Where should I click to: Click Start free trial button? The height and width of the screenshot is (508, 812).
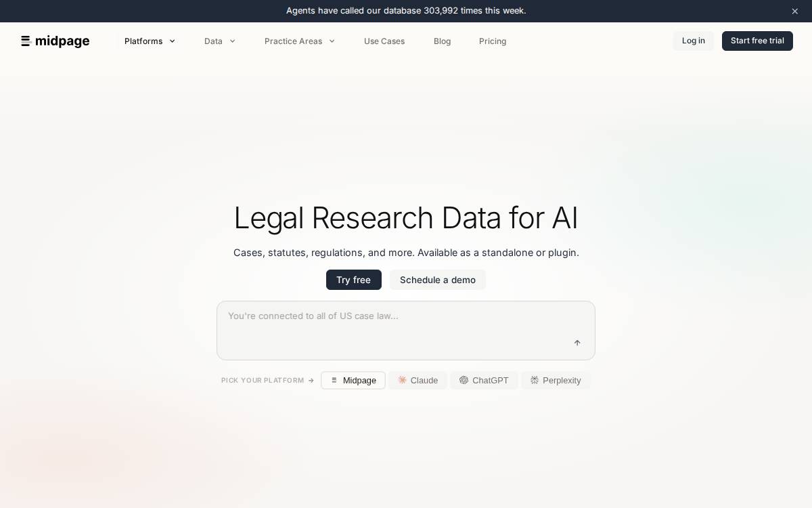pos(757,41)
